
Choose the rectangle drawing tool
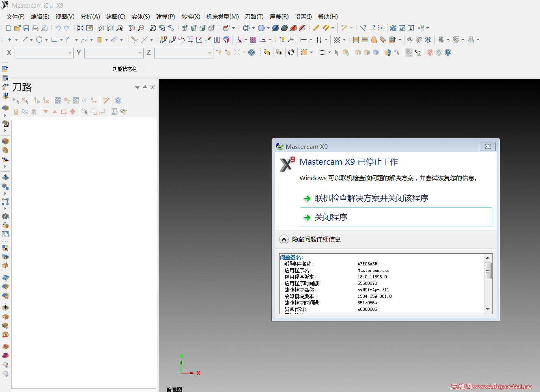[54, 40]
